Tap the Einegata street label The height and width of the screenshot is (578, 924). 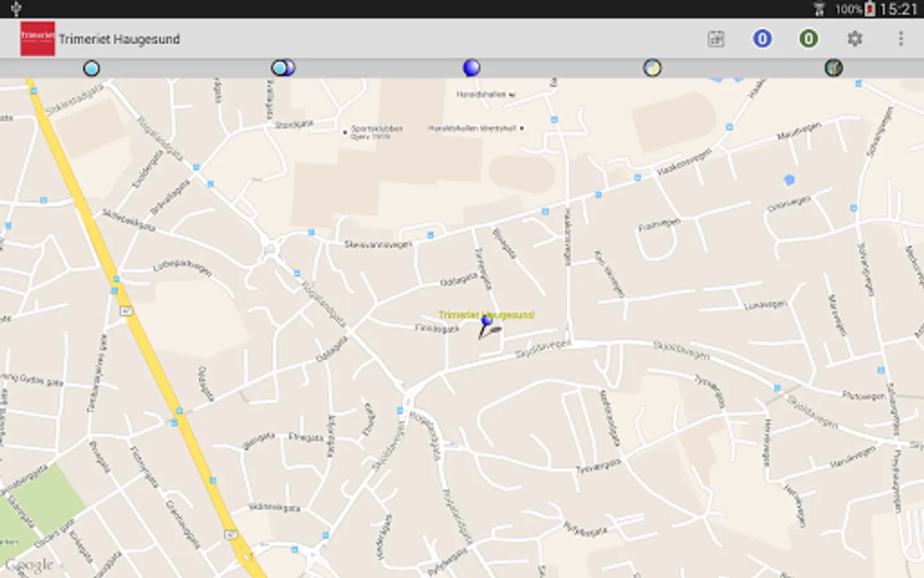[x=306, y=437]
